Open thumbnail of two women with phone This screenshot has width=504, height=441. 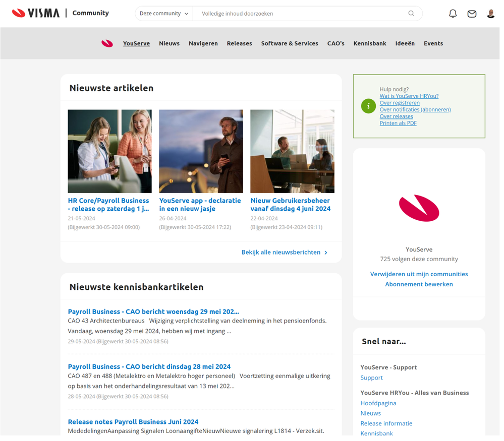tap(109, 151)
